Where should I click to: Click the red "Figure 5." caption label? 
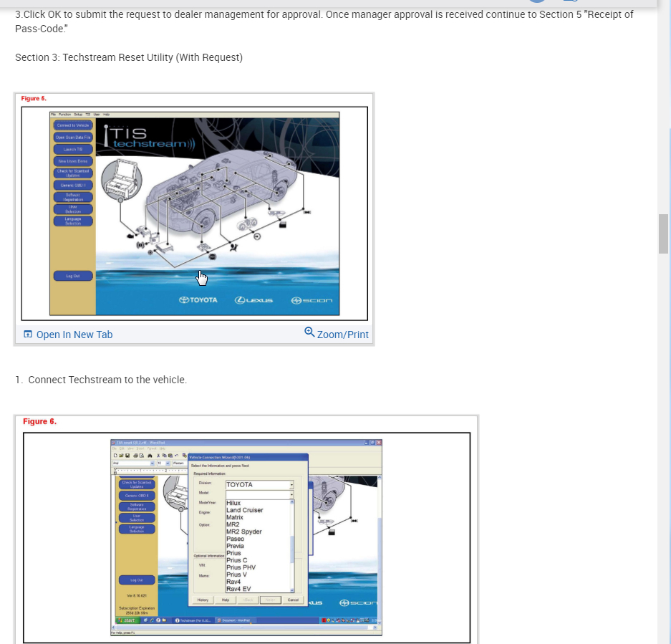coord(34,98)
